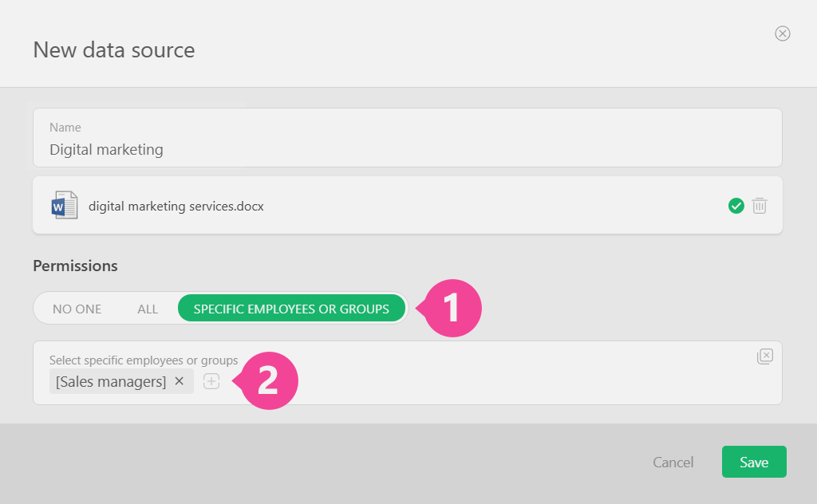Save the new data source

754,462
